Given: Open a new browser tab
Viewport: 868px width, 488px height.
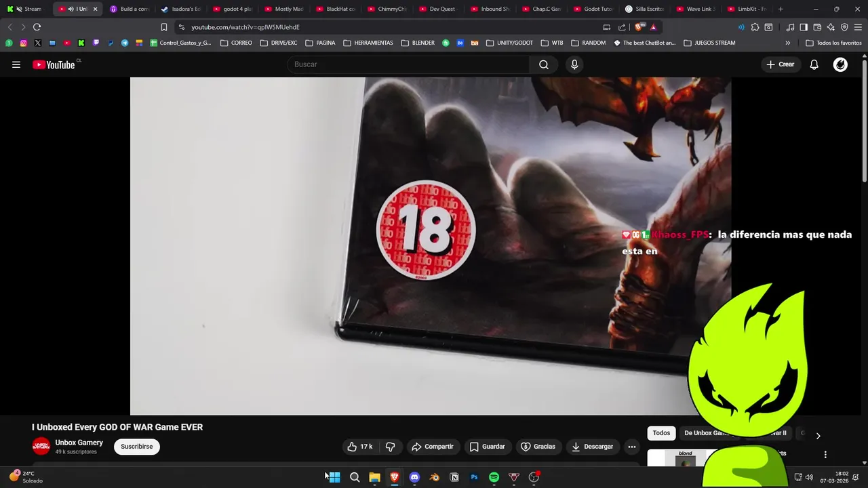Looking at the screenshot, I should coord(781,9).
